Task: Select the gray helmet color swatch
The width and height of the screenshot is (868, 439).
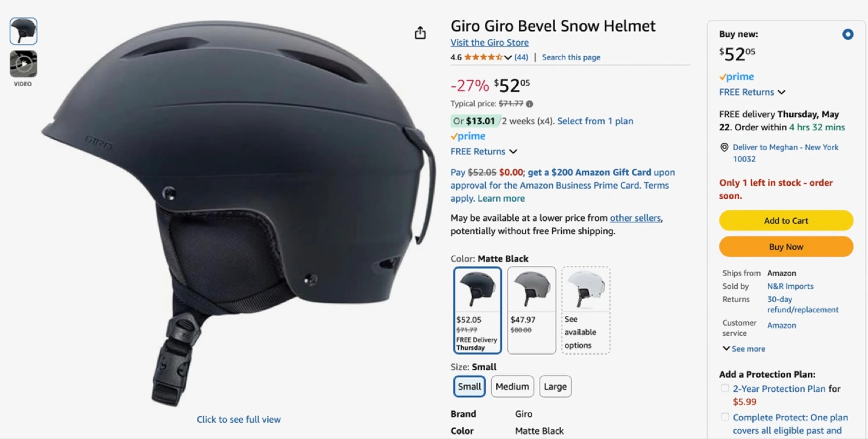Action: (x=532, y=310)
